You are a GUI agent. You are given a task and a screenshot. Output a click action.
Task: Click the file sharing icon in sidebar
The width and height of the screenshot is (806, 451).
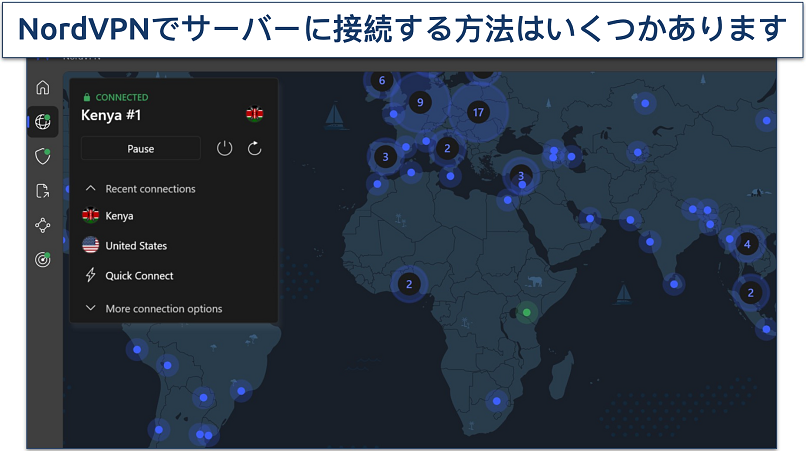[42, 191]
